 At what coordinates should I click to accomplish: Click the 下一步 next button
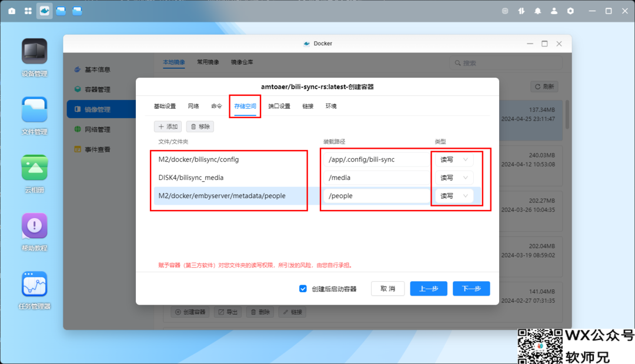pyautogui.click(x=472, y=289)
